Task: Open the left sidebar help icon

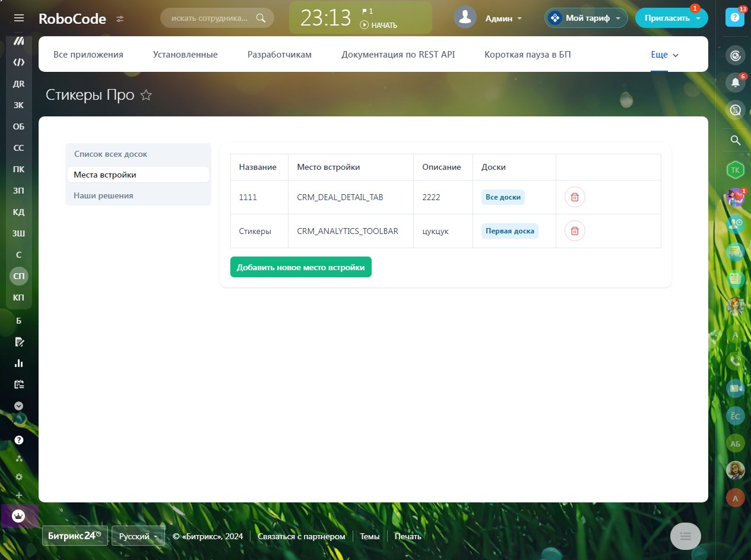Action: click(x=19, y=440)
